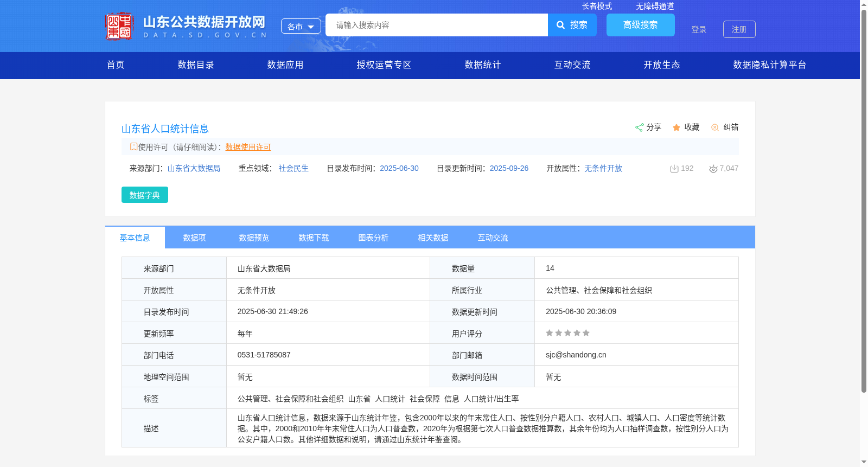
Task: Click the view count icon showing 7,047
Action: tap(713, 169)
